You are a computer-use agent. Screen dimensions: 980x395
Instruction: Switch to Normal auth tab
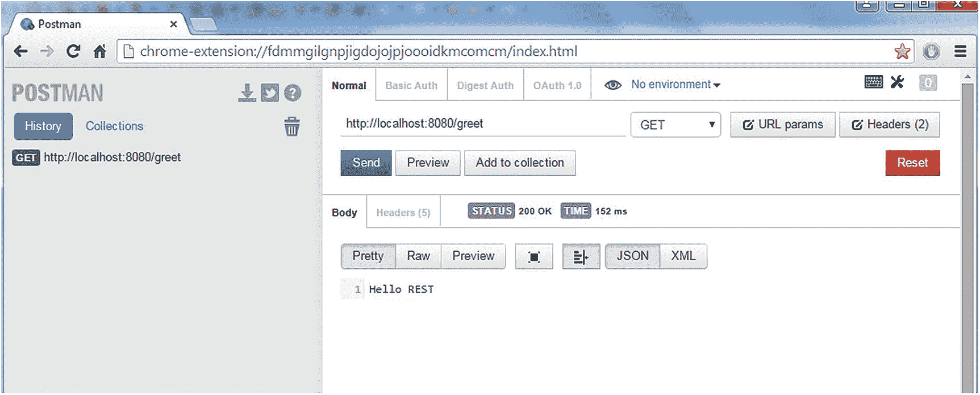(x=349, y=86)
